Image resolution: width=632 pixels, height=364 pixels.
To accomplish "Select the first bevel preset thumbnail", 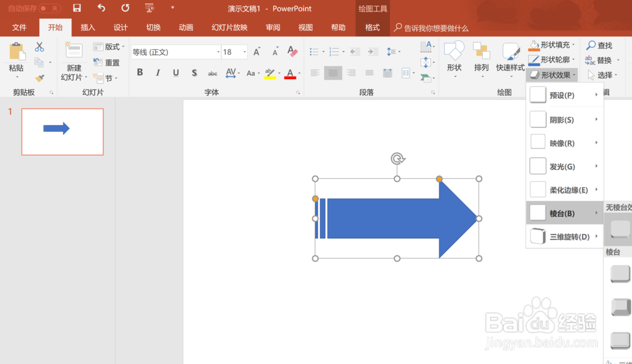I will click(620, 274).
